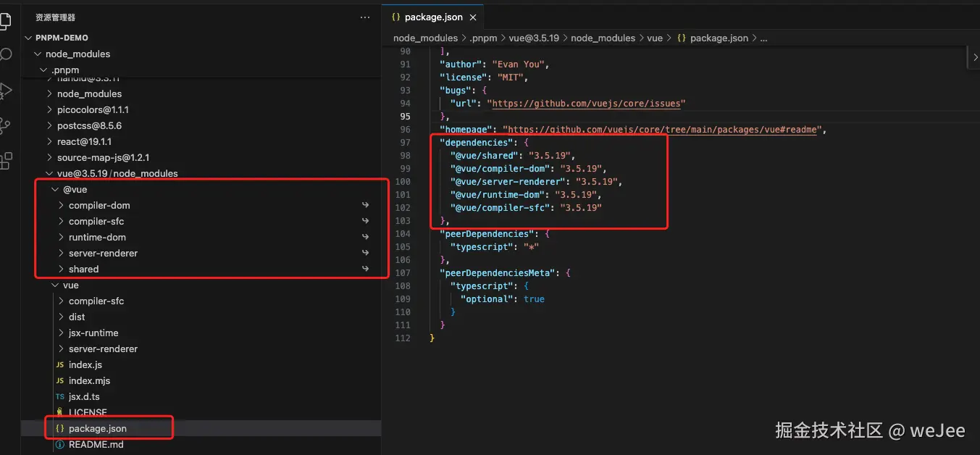Expand the react@19.1.1 folder
This screenshot has height=455, width=980.
tap(49, 142)
